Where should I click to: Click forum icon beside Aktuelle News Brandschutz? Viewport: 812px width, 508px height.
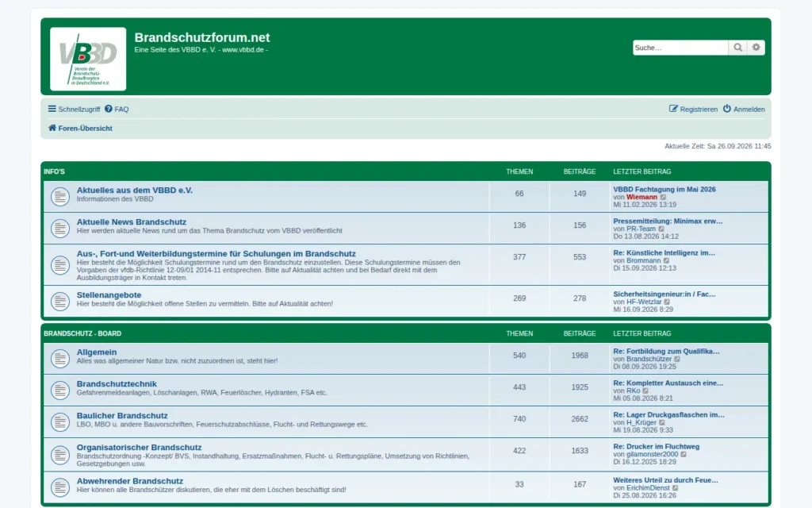pos(60,229)
